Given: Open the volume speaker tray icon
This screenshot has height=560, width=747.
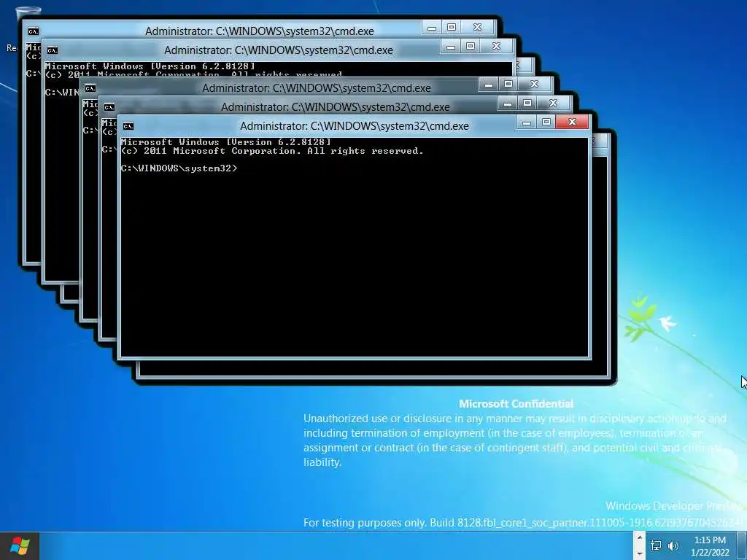Looking at the screenshot, I should click(x=673, y=546).
